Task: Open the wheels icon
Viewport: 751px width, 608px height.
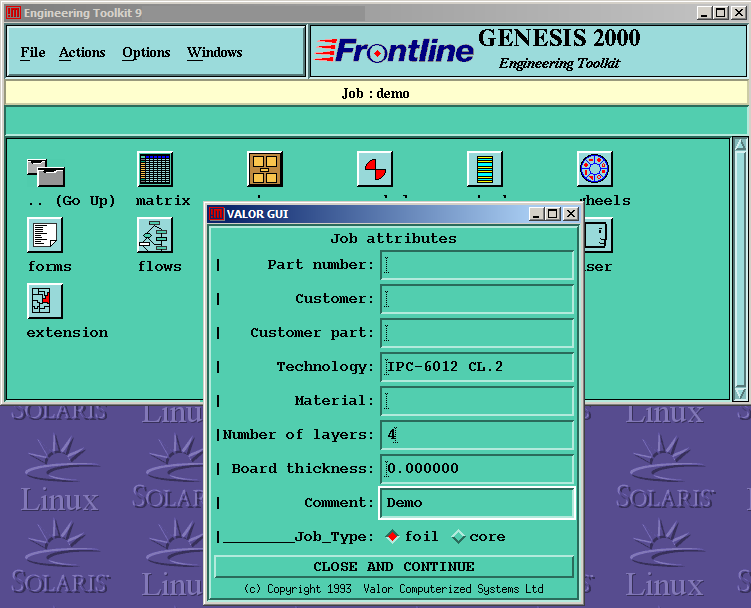Action: point(595,169)
